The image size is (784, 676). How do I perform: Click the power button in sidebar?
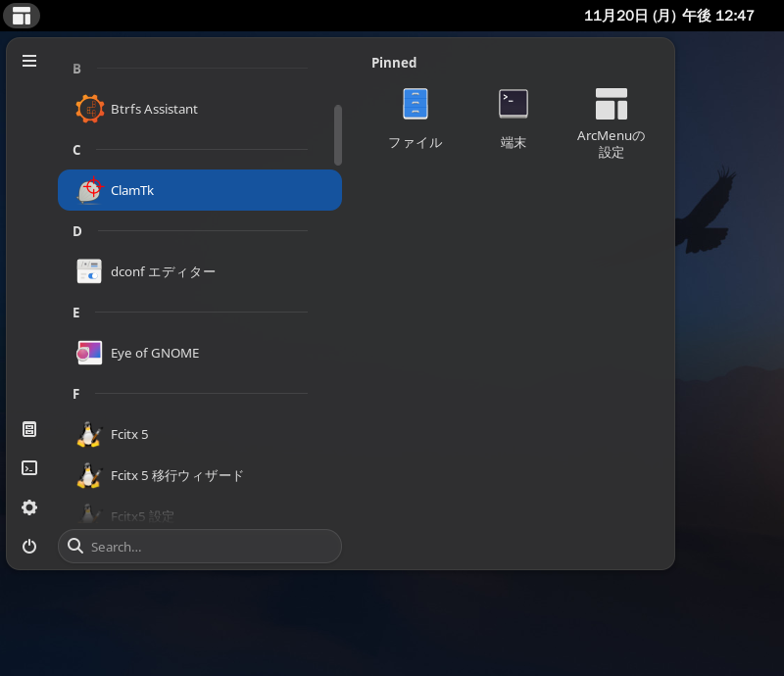(x=29, y=546)
